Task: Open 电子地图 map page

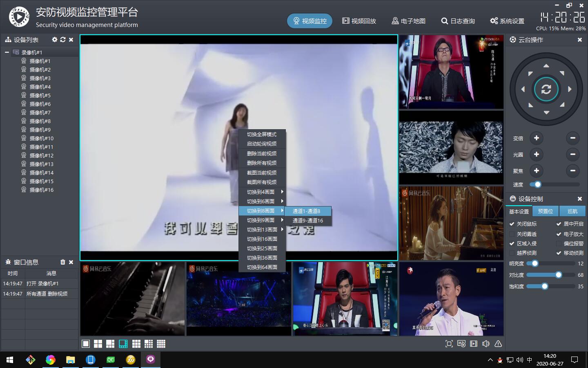Action: [x=408, y=21]
